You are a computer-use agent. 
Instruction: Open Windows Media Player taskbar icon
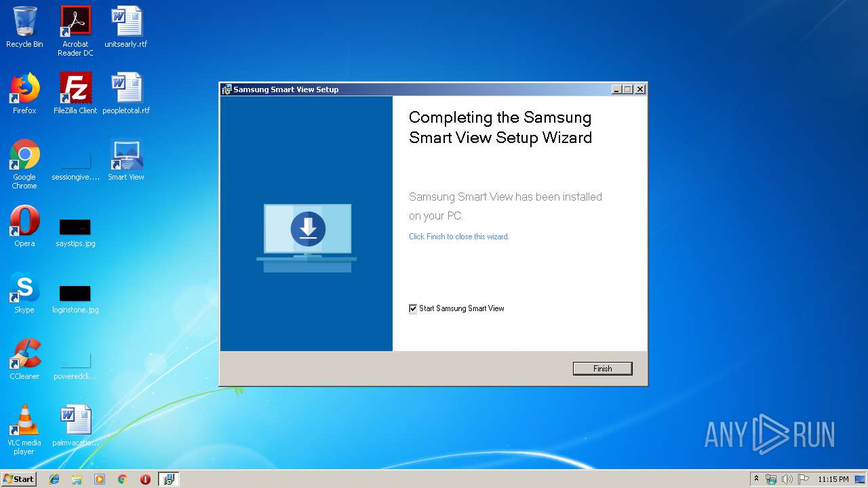(100, 479)
